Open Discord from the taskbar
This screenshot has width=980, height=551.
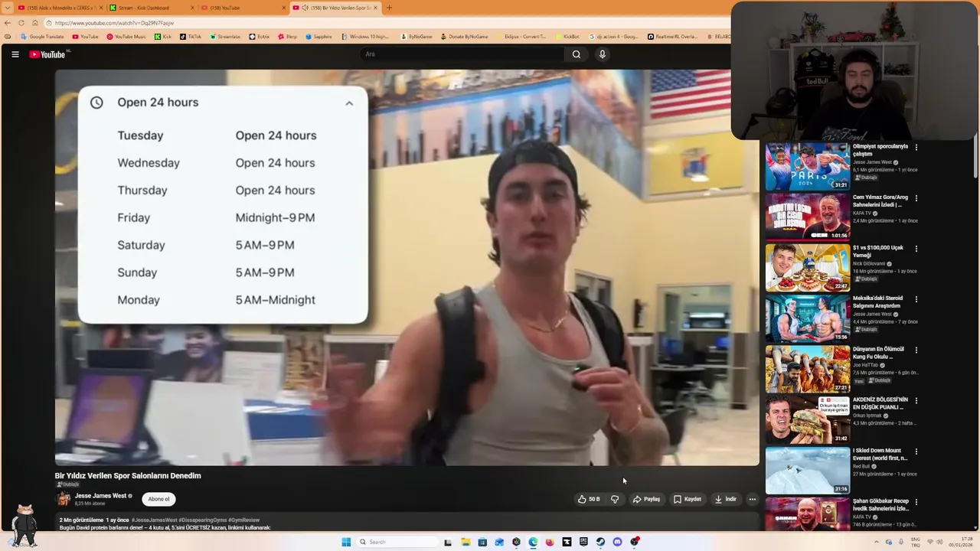(617, 542)
